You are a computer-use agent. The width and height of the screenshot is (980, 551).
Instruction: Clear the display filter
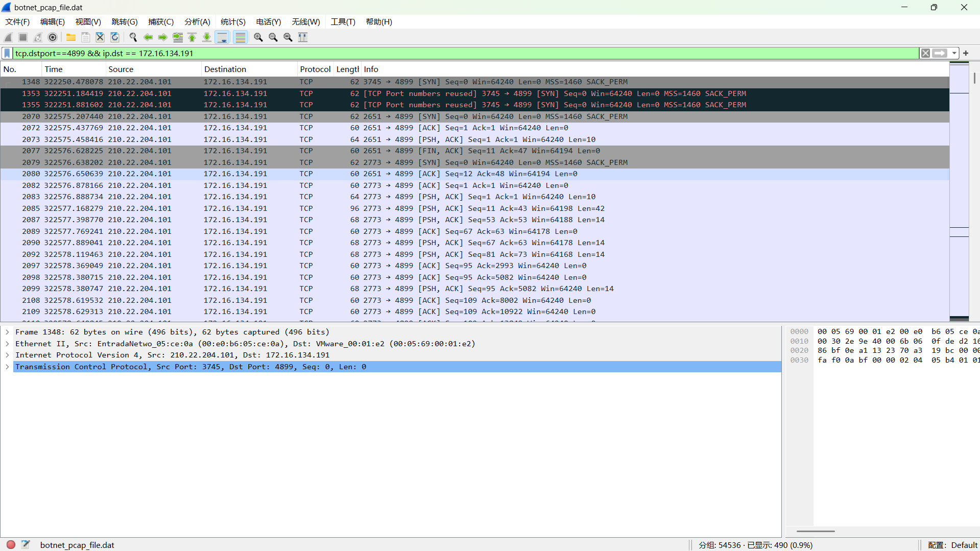(x=925, y=53)
